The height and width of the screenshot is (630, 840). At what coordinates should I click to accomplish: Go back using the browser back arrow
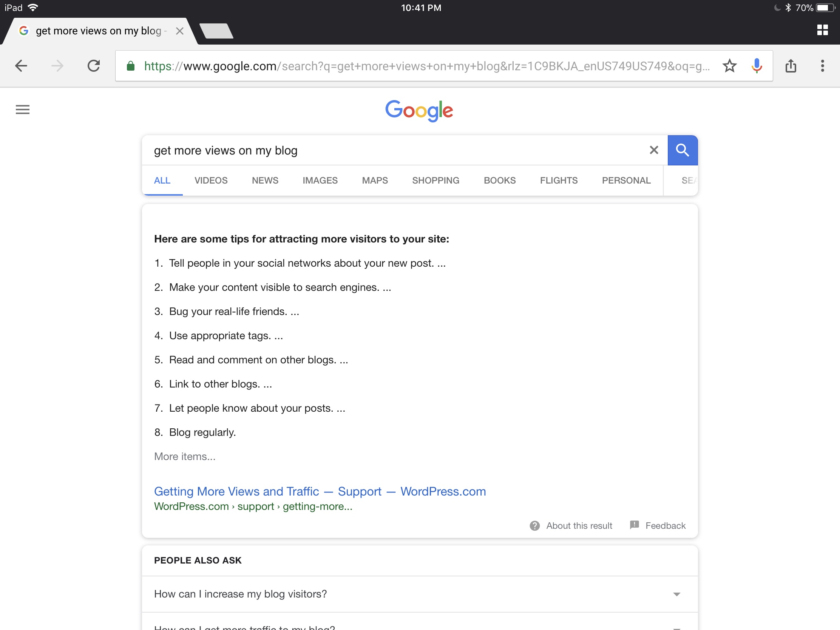click(21, 66)
